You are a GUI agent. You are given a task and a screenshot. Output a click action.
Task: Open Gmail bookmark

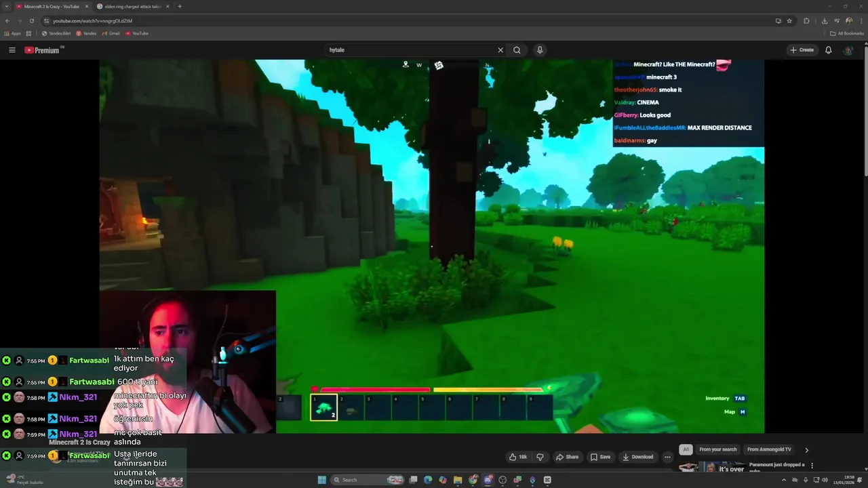tap(111, 33)
